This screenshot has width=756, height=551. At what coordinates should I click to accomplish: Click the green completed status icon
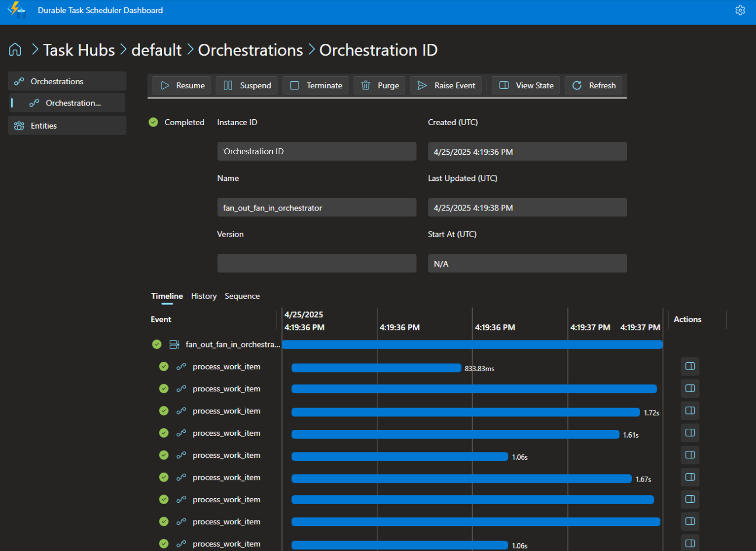click(x=153, y=122)
